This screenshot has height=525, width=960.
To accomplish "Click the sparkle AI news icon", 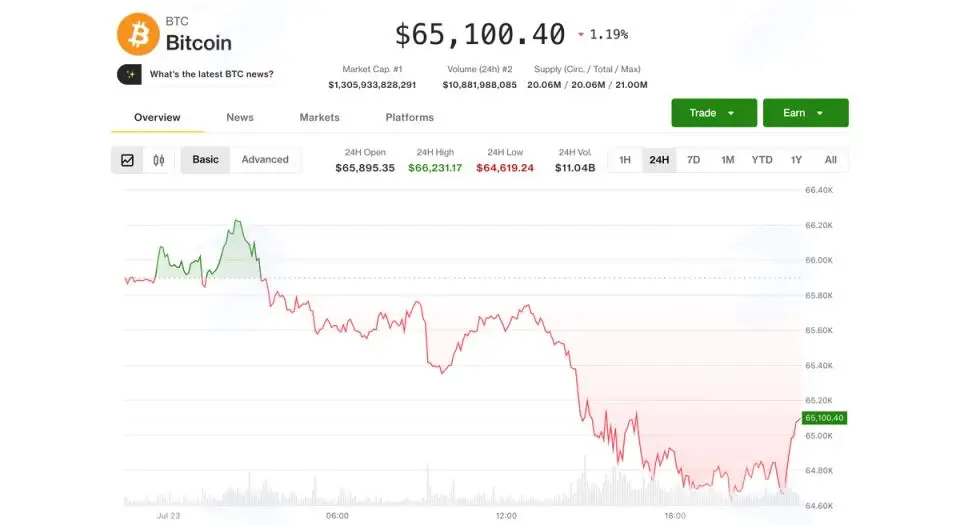I will (129, 74).
